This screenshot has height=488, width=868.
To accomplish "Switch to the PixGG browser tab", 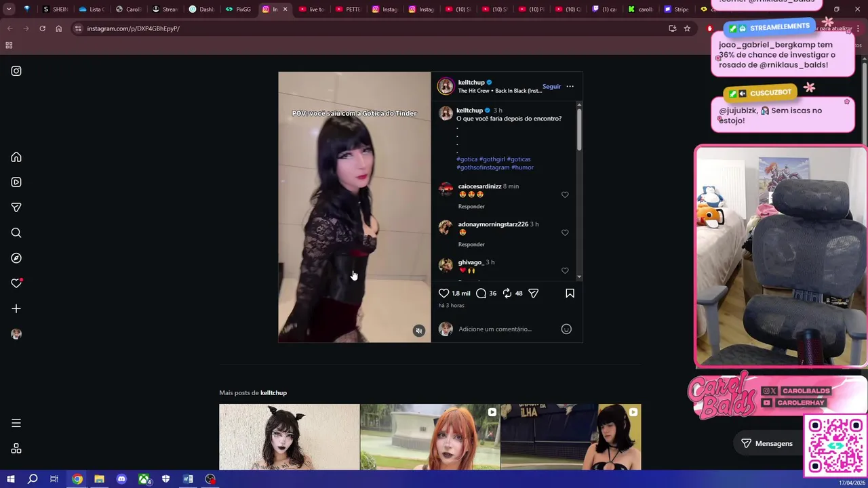I will [x=239, y=9].
